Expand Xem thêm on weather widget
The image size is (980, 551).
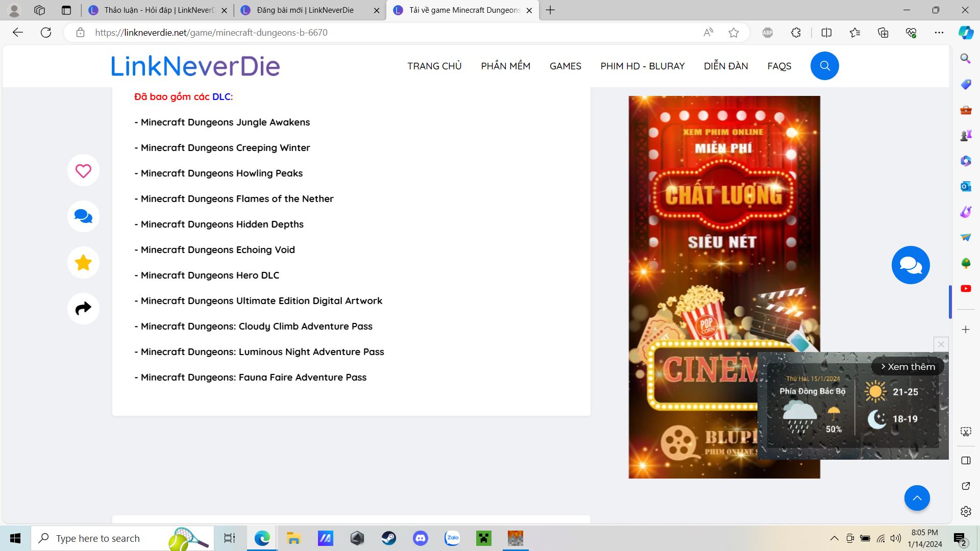coord(908,366)
